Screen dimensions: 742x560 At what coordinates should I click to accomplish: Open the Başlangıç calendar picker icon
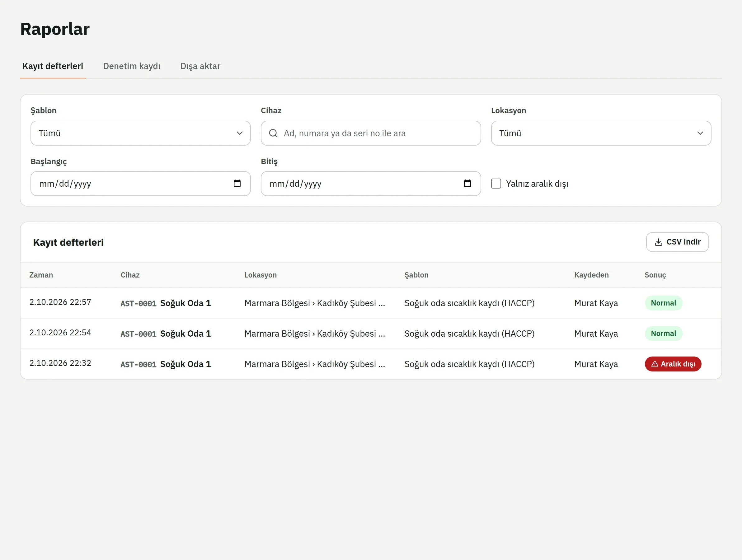coord(237,184)
